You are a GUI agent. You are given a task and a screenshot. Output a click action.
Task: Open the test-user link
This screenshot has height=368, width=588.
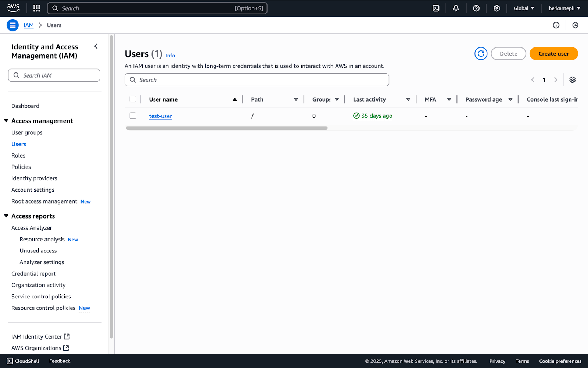tap(160, 116)
